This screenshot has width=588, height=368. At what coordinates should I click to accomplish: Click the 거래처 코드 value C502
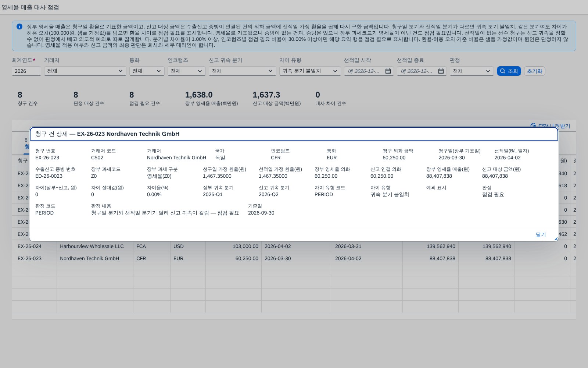click(97, 158)
